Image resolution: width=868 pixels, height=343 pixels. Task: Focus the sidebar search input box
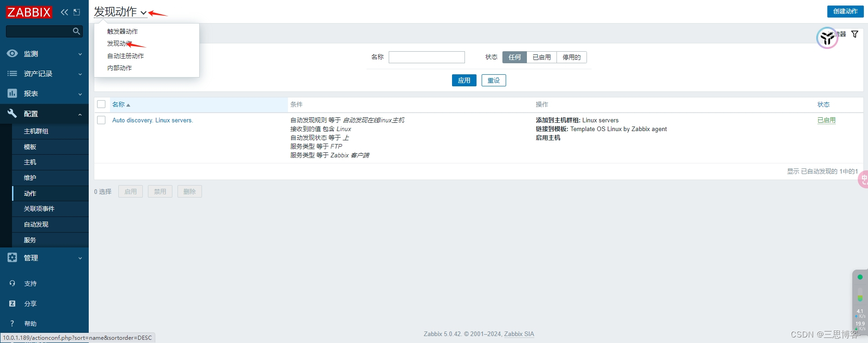39,31
